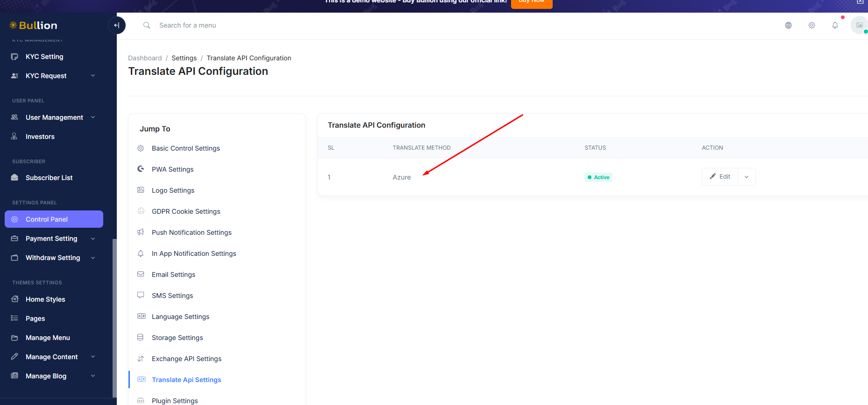Jump to In App Notification Settings
868x405 pixels.
[194, 253]
